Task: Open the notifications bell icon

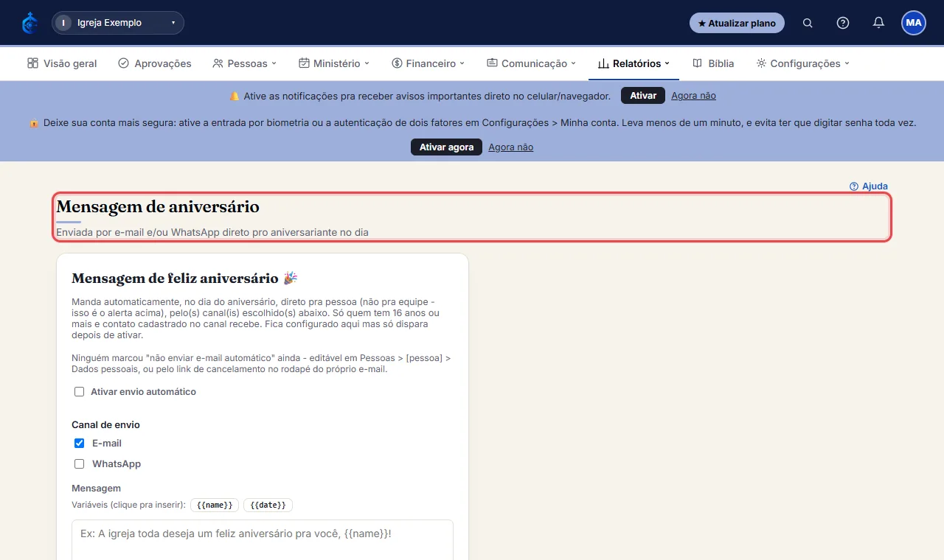Action: pyautogui.click(x=878, y=23)
